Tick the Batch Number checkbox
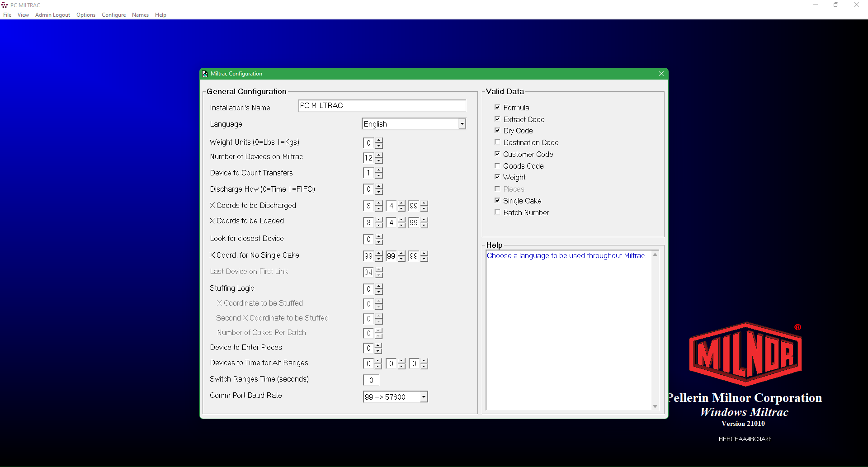The height and width of the screenshot is (467, 868). click(497, 212)
